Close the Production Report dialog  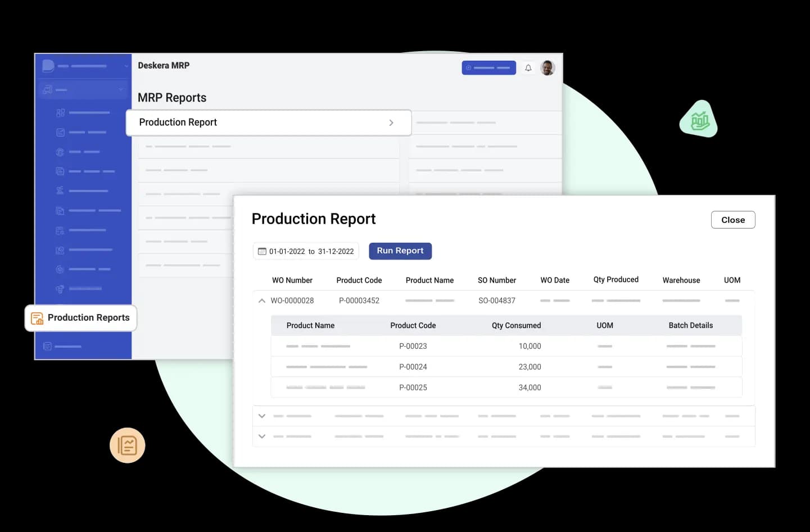(732, 220)
